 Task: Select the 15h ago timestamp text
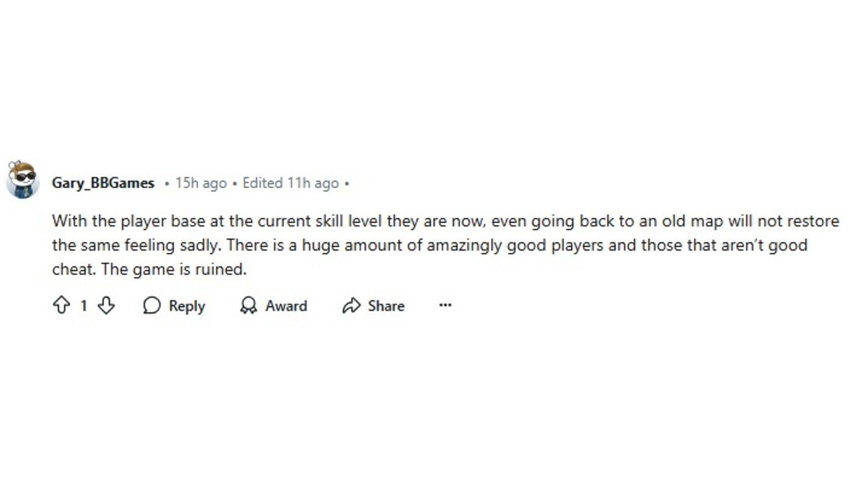[x=201, y=183]
